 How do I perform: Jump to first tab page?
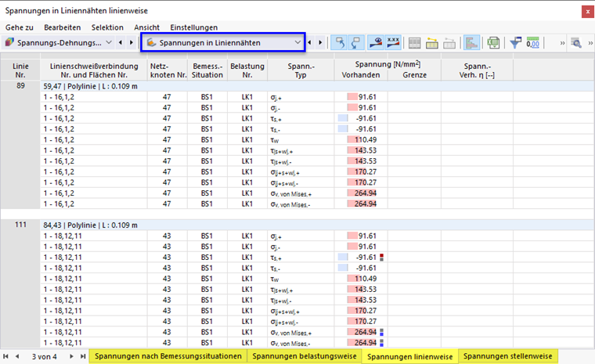(x=5, y=356)
